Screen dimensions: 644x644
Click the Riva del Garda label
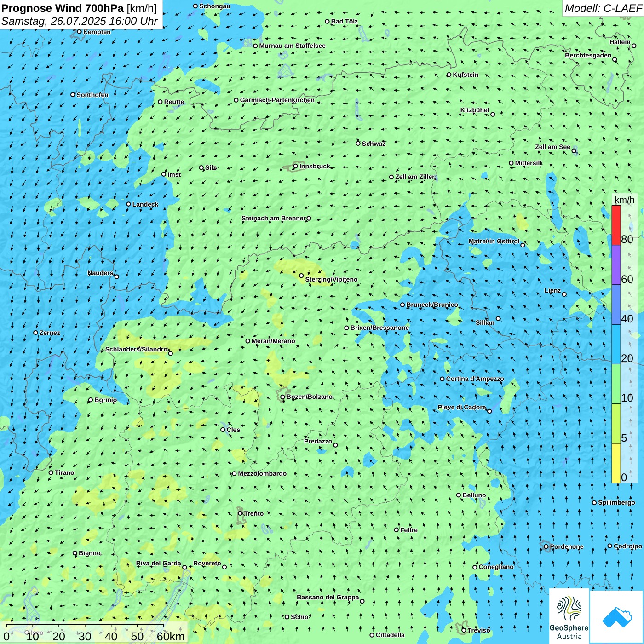[159, 563]
